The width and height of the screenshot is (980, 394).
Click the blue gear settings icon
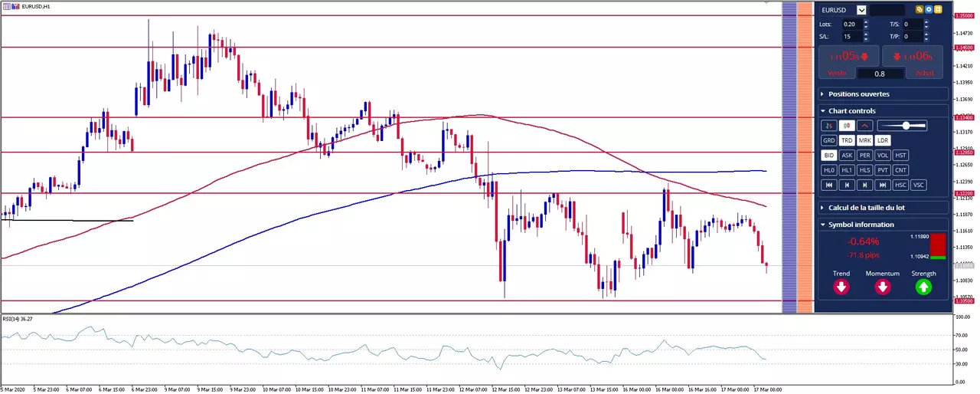pos(929,10)
